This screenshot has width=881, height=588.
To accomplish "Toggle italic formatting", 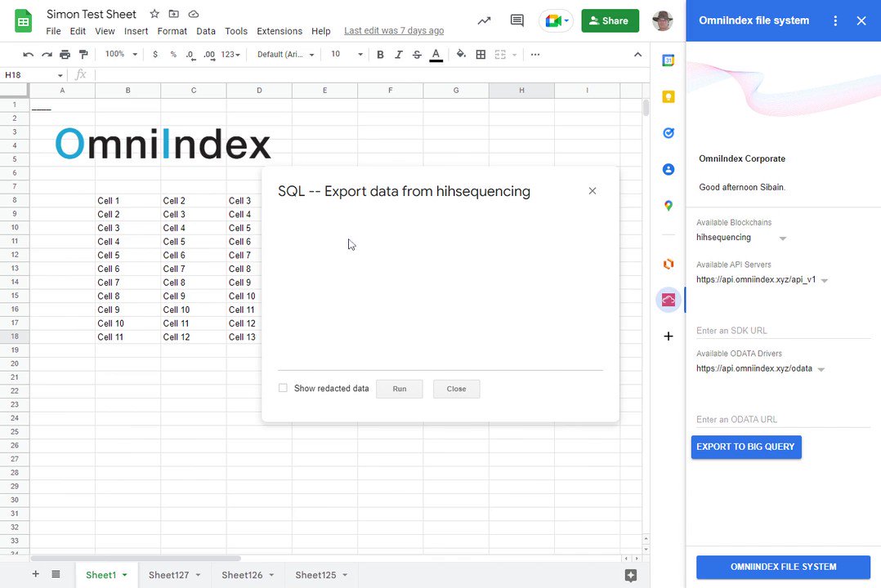I will (x=398, y=54).
